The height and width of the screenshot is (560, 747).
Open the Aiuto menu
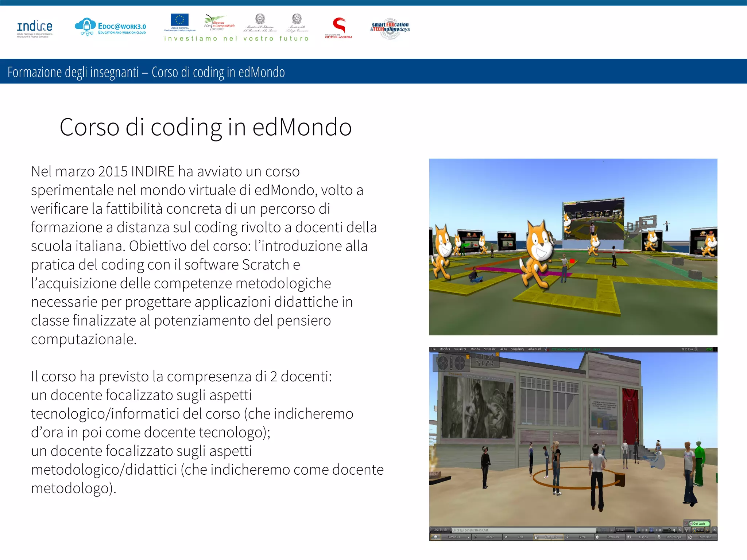[x=503, y=349]
